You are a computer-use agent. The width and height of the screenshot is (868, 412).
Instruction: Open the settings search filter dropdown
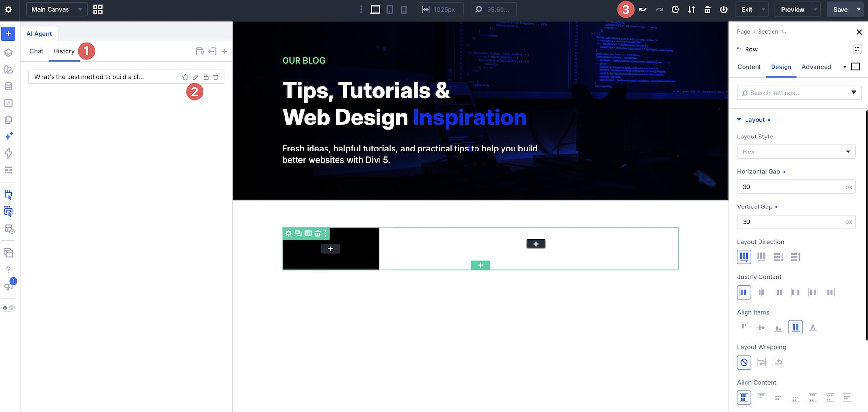click(854, 93)
